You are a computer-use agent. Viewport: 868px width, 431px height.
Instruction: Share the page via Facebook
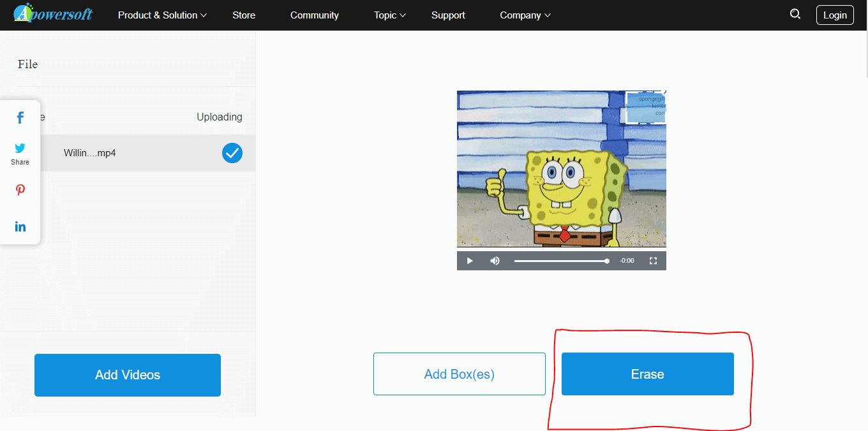point(20,117)
